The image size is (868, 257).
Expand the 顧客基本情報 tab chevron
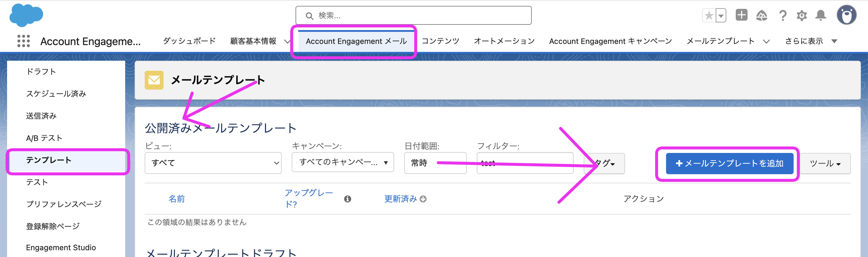click(287, 41)
